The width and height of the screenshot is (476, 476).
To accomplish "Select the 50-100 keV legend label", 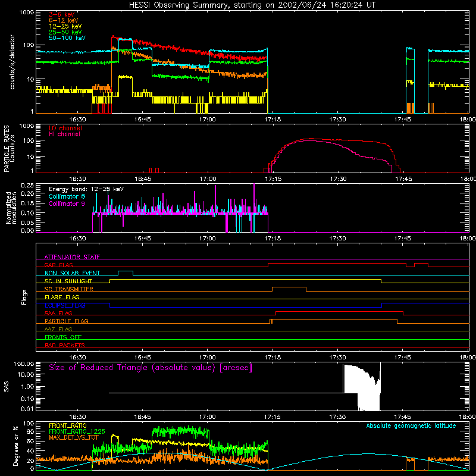I will 67,38.
